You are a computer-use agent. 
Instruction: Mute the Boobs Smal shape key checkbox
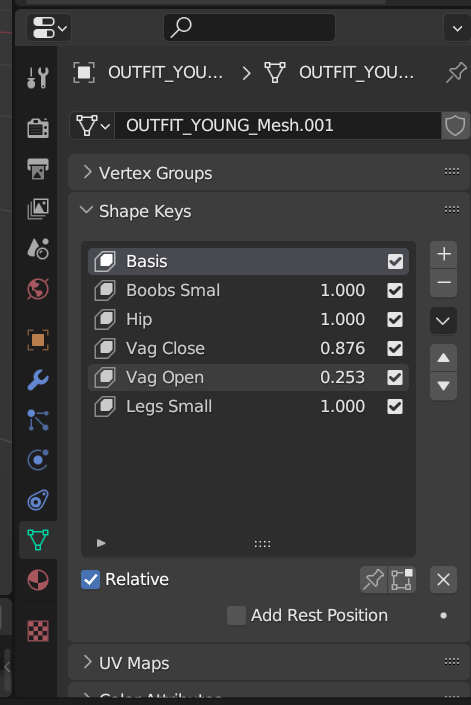coord(395,290)
